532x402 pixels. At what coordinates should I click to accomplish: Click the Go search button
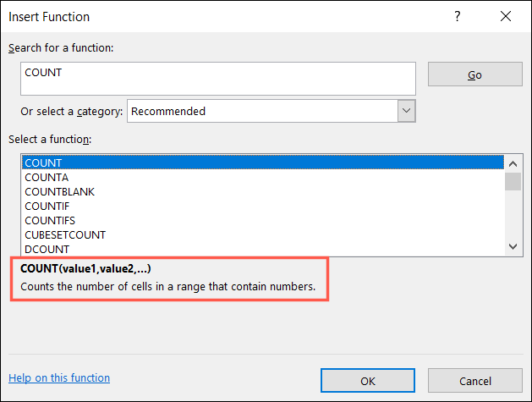click(x=474, y=75)
